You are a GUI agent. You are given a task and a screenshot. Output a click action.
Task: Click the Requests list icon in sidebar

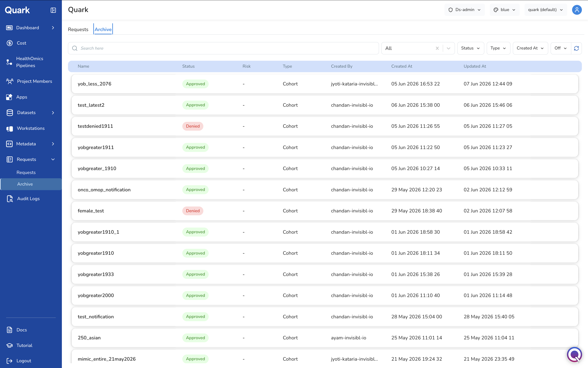(x=9, y=159)
